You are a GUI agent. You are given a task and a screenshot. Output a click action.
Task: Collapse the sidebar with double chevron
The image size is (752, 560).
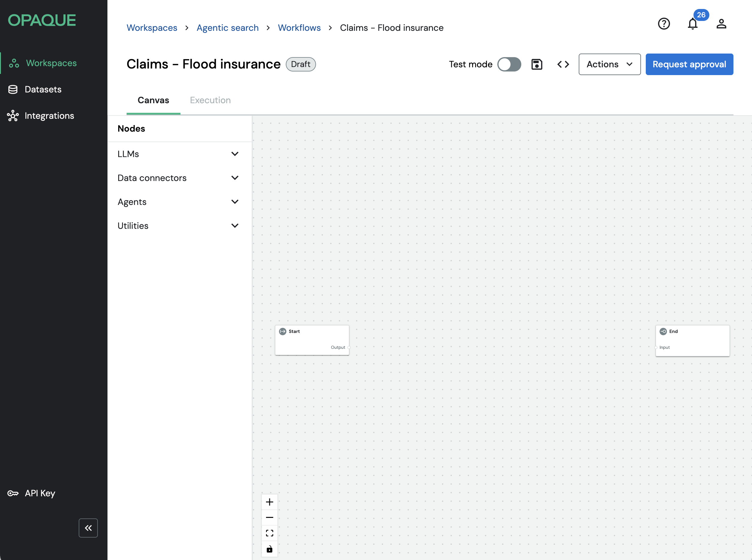point(88,528)
